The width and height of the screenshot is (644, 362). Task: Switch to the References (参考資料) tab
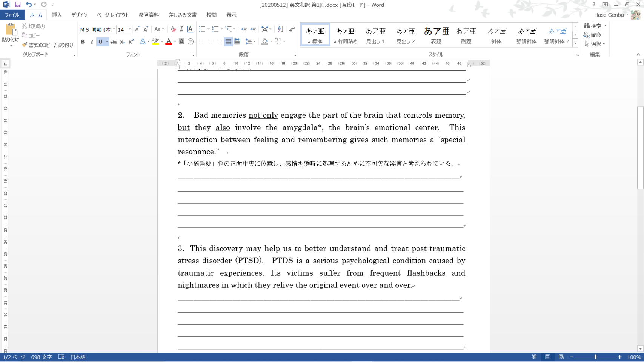point(149,15)
